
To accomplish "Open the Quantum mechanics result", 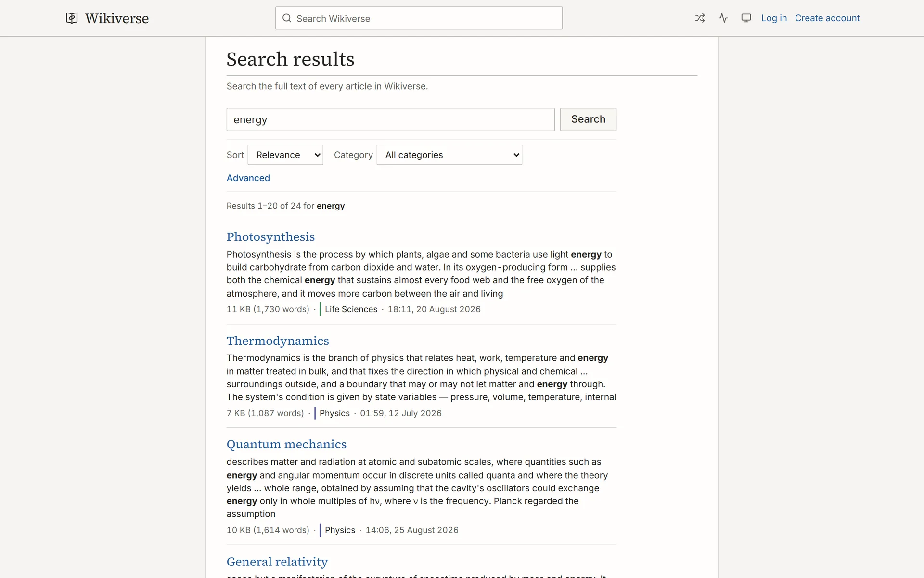I will tap(286, 445).
